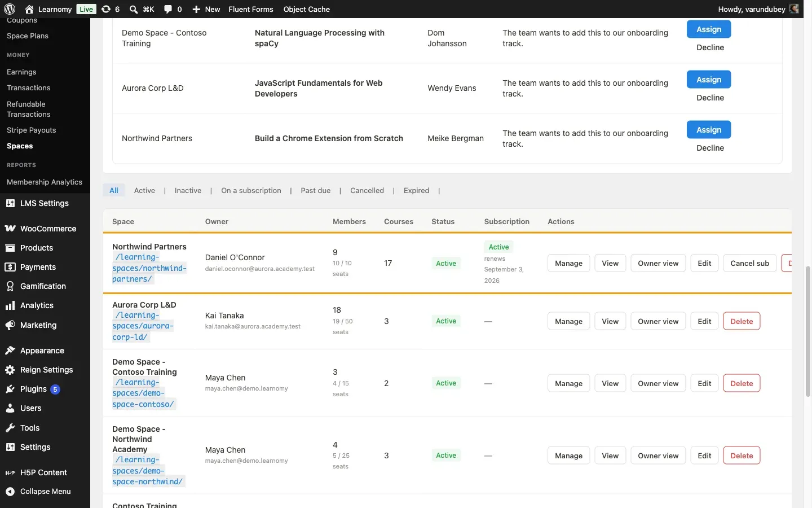The width and height of the screenshot is (812, 508).
Task: Click the Payments sidebar icon
Action: 10,267
